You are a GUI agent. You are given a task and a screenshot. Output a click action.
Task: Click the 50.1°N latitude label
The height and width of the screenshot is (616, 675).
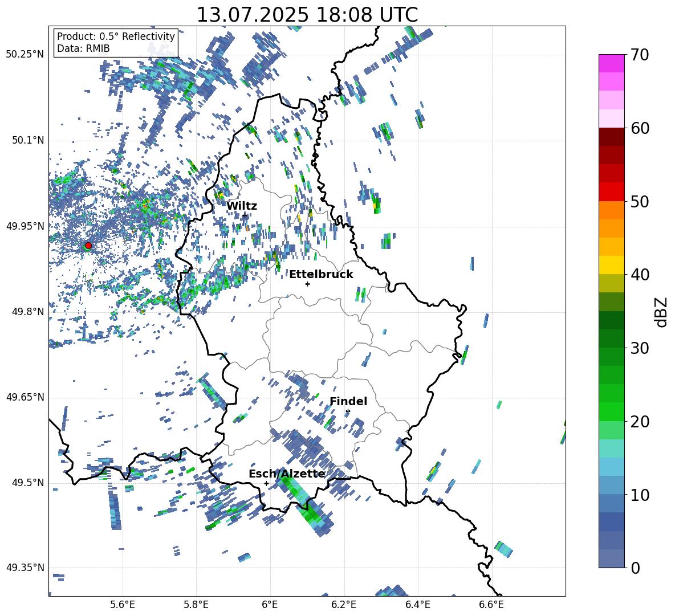click(x=28, y=140)
